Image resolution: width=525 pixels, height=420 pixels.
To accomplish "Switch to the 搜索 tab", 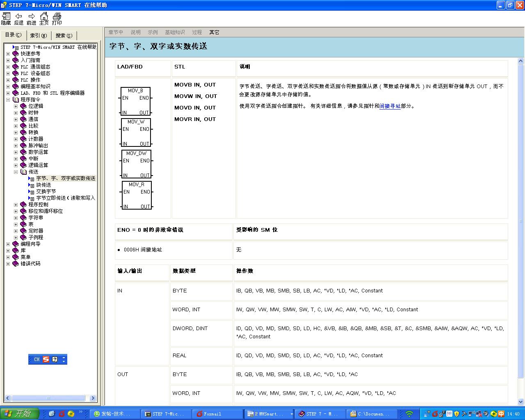I will (64, 36).
